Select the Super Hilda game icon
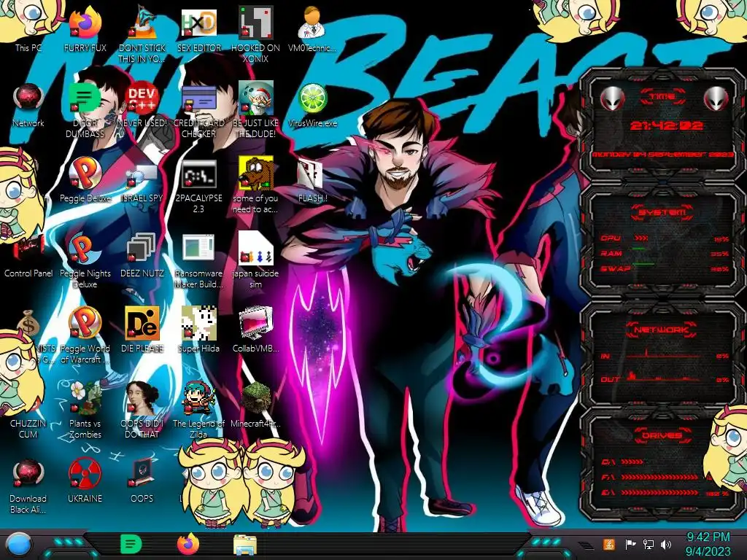747x560 pixels. click(x=198, y=330)
